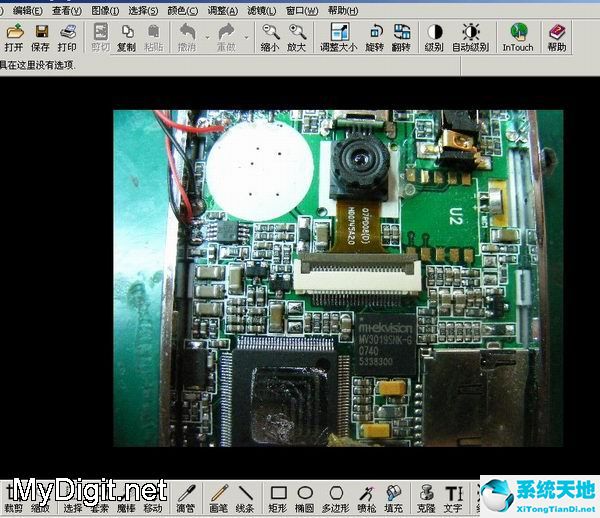600x518 pixels.
Task: Expand the dropdown arrow beside 重做
Action: pyautogui.click(x=246, y=37)
